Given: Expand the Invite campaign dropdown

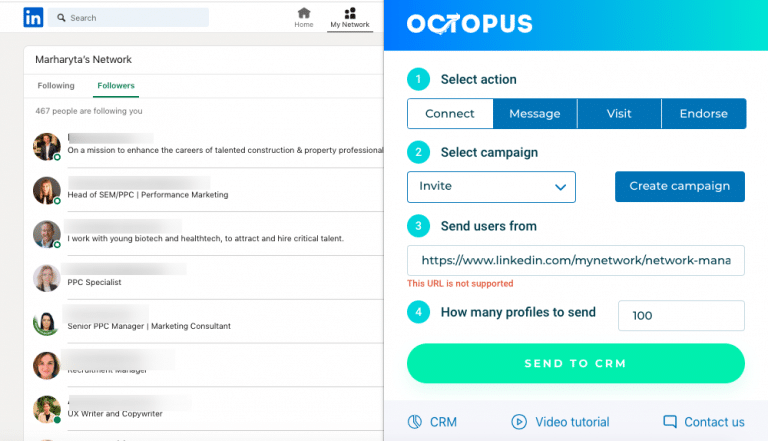Looking at the screenshot, I should point(491,187).
